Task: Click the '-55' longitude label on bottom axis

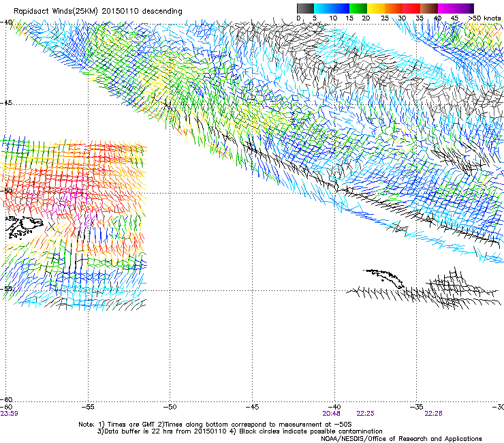Action: coord(88,407)
